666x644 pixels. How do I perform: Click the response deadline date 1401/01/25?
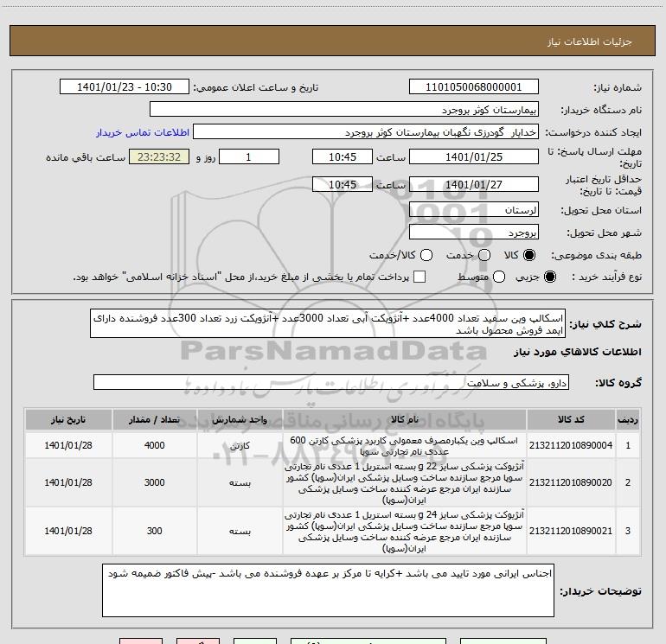pyautogui.click(x=474, y=156)
